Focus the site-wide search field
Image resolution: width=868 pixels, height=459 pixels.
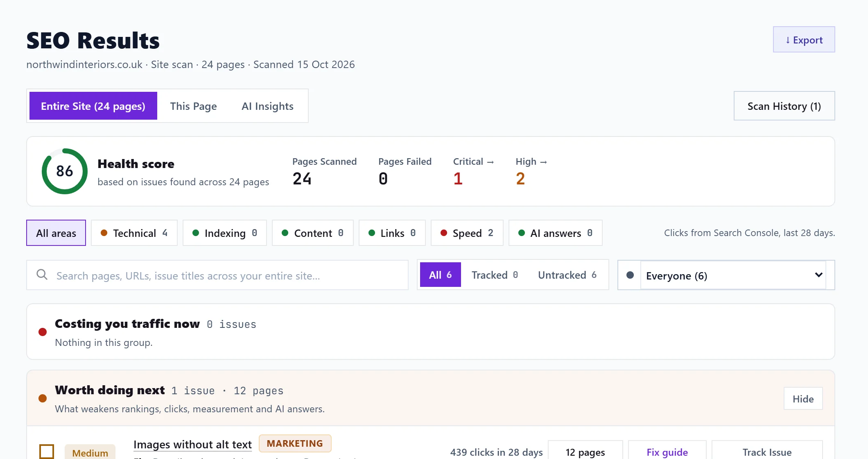tap(217, 275)
